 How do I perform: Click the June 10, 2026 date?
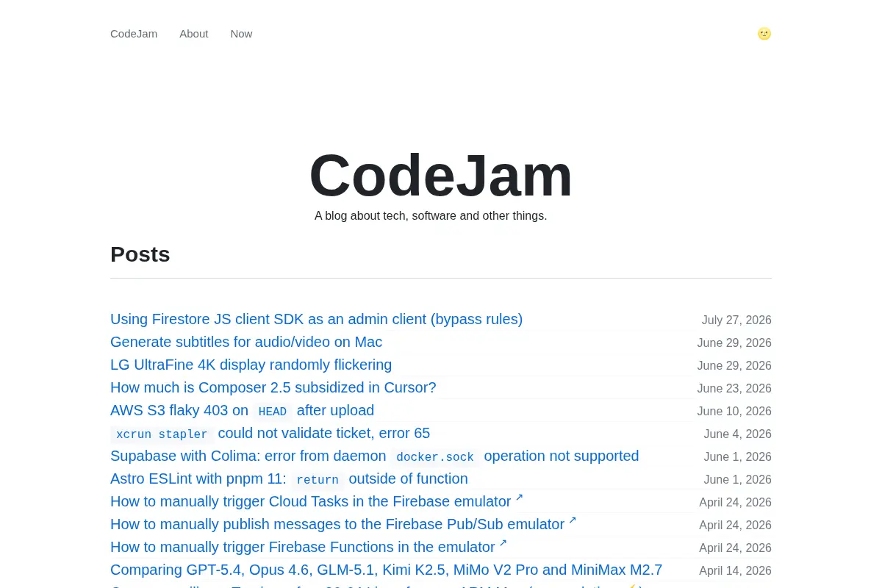coord(734,412)
